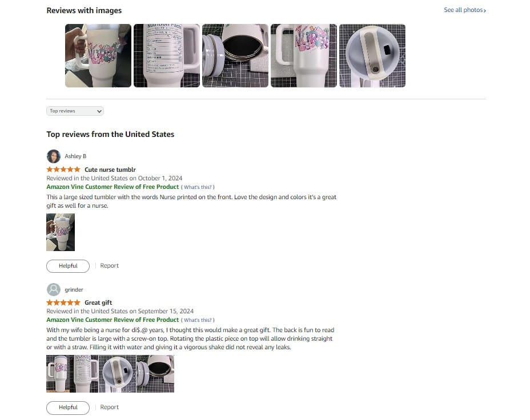The height and width of the screenshot is (420, 530).
Task: Open What's this link under grinder's review
Action: point(198,320)
